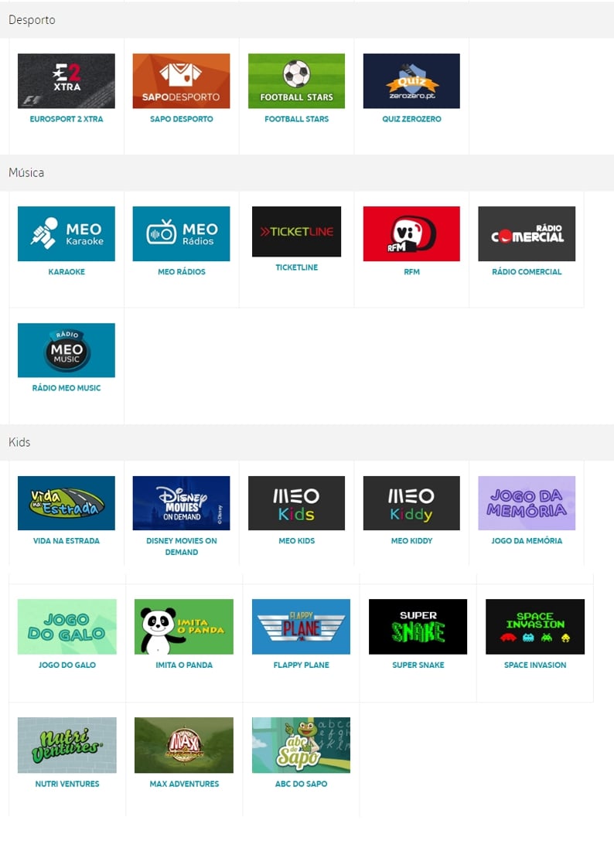The image size is (614, 868).
Task: Click the RÁDIO MEO MUSIC caption
Action: pos(67,388)
